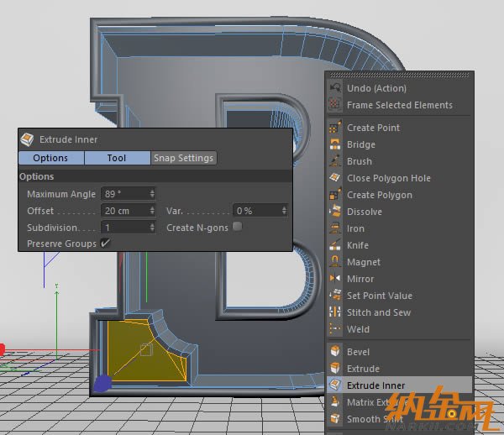Choose Undo (Action) from context menu
The height and width of the screenshot is (435, 504).
[x=400, y=88]
